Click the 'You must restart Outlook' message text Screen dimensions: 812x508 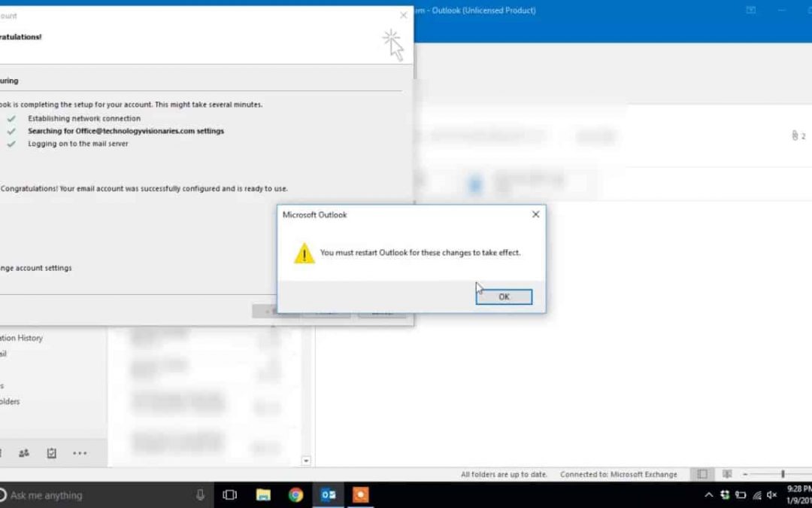tap(420, 252)
